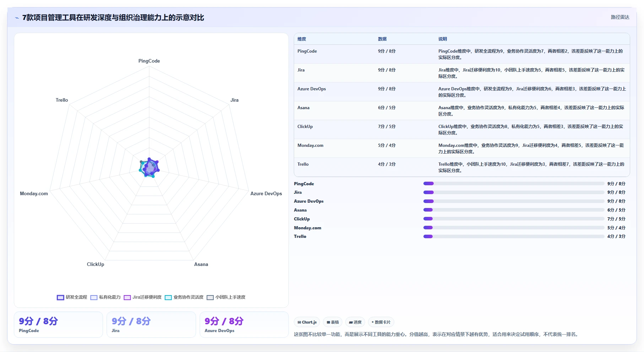Click the radar polygon cluster at chart center
This screenshot has width=644, height=352.
149,168
